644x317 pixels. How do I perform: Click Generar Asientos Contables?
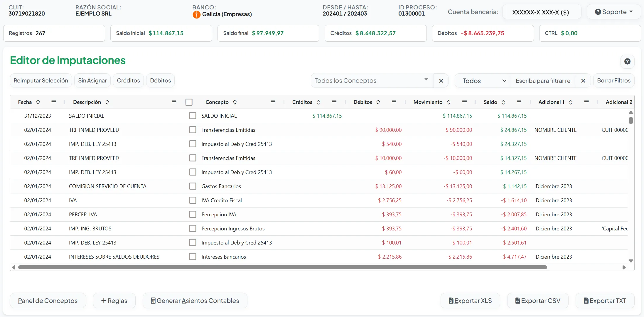pos(195,301)
